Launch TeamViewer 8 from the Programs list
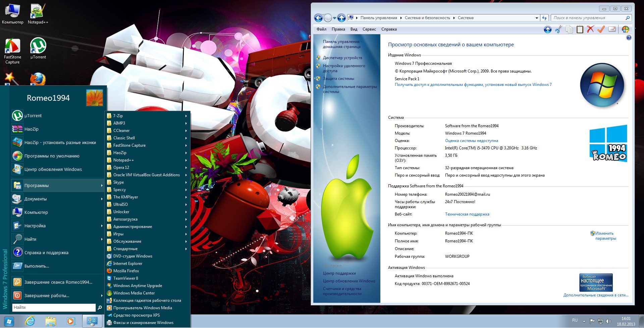The image size is (644, 328). [x=147, y=278]
